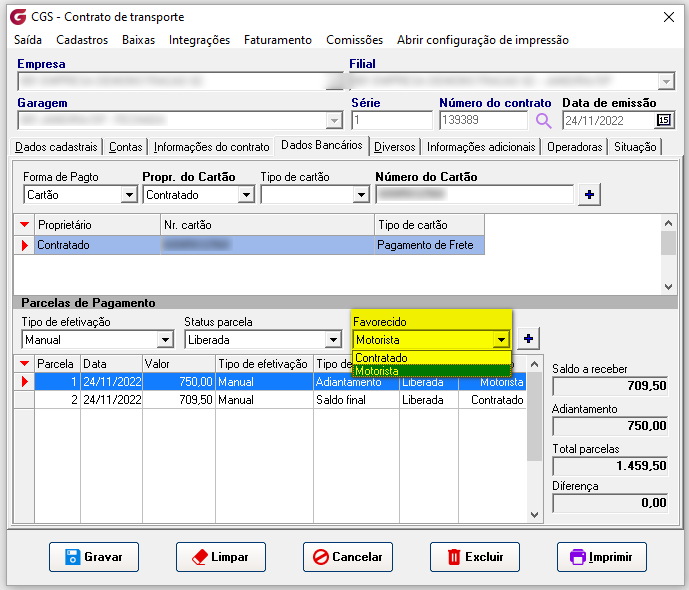
Task: Open the Integrações menu
Action: [199, 40]
